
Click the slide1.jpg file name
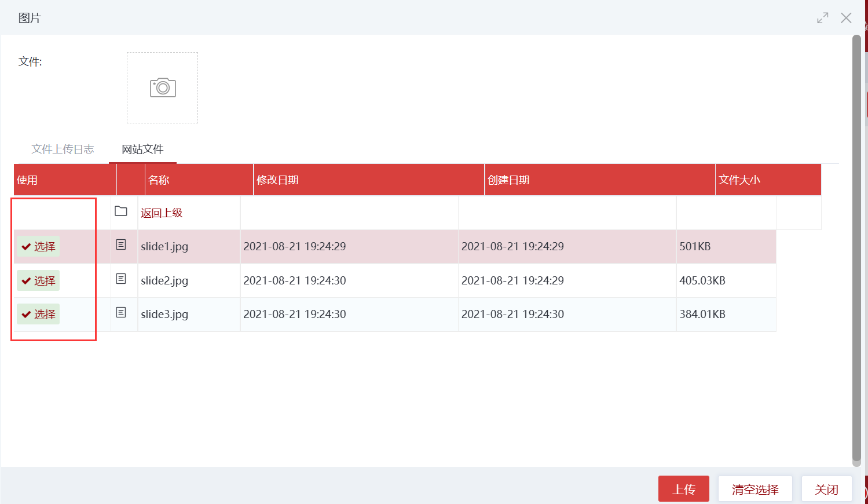coord(164,247)
